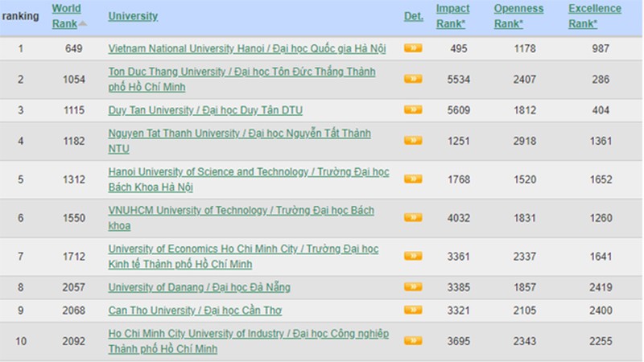This screenshot has width=644, height=362.
Task: Visit Can Tho University link
Action: pos(195,311)
